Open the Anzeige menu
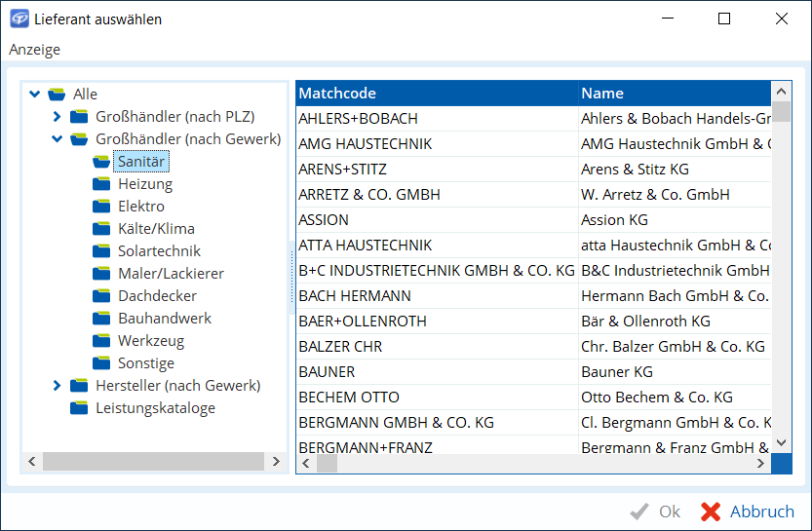This screenshot has width=812, height=531. click(35, 50)
